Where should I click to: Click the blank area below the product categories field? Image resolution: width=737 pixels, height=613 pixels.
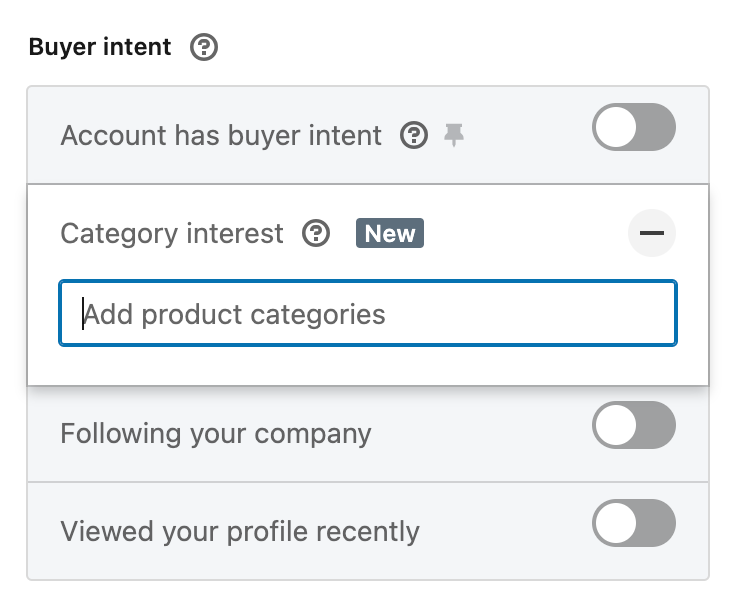tap(368, 366)
